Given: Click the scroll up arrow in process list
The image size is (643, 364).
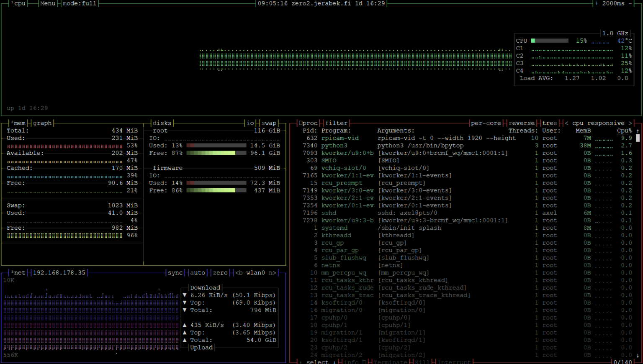Looking at the screenshot, I should tap(638, 131).
